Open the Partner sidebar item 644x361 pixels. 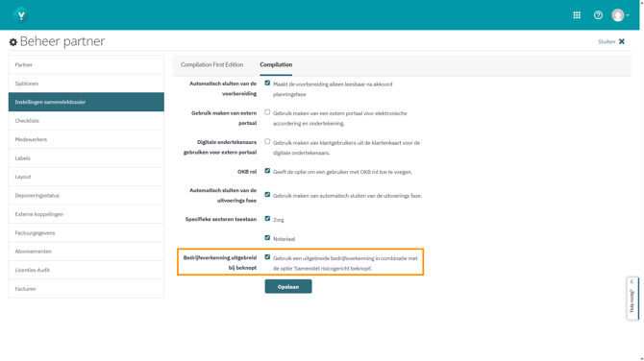coord(87,65)
